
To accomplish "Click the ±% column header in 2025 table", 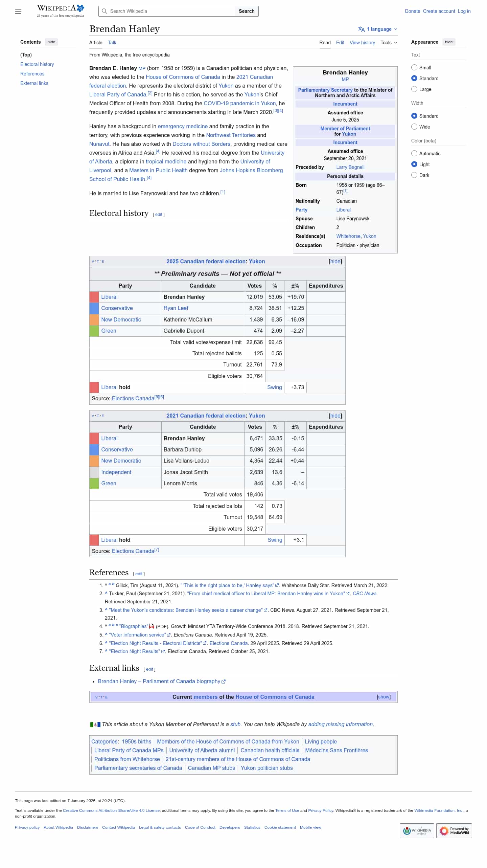I will (x=295, y=286).
